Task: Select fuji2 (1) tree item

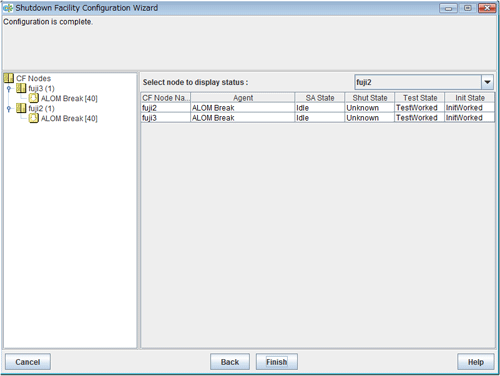Action: tap(41, 109)
